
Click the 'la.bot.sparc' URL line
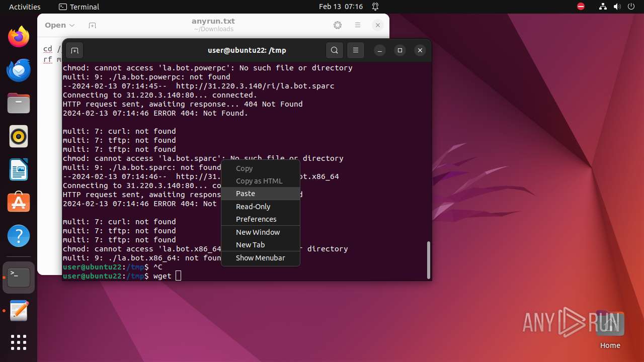click(x=198, y=86)
